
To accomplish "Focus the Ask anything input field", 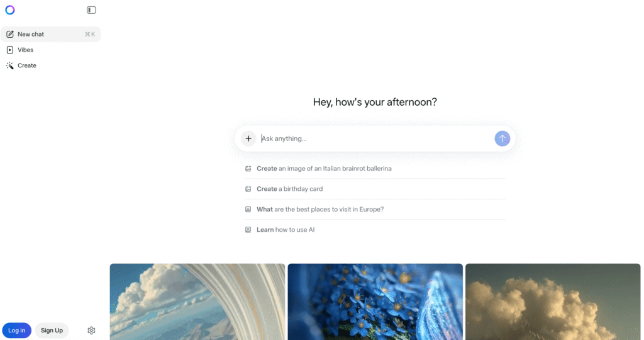I will (x=374, y=139).
